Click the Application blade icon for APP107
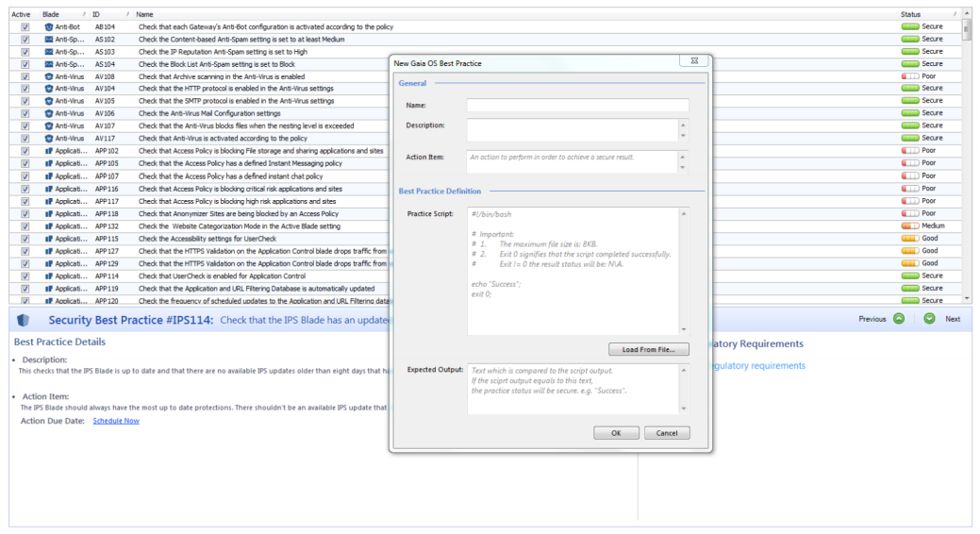Image resolution: width=980 pixels, height=534 pixels. (49, 176)
